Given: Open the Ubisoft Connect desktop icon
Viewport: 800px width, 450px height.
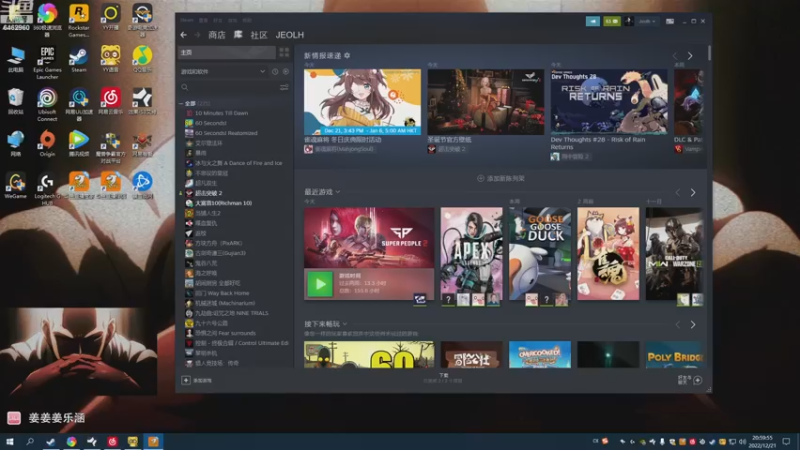Looking at the screenshot, I should [x=47, y=105].
